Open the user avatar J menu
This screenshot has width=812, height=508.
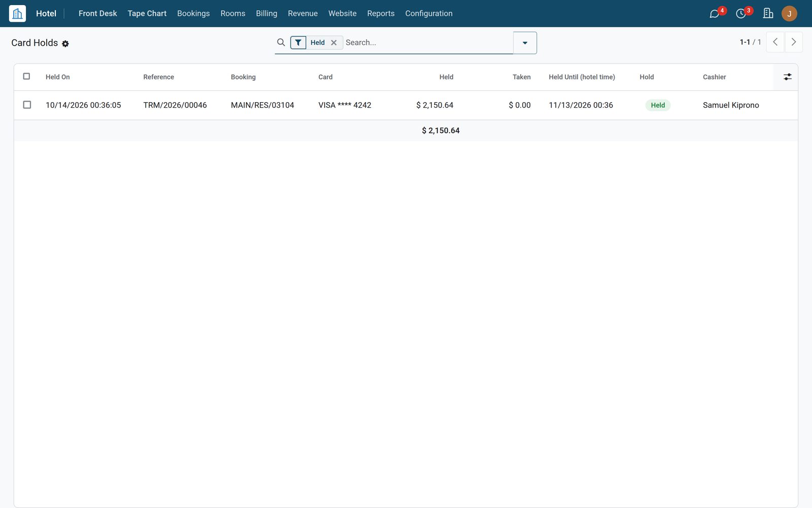coord(789,14)
